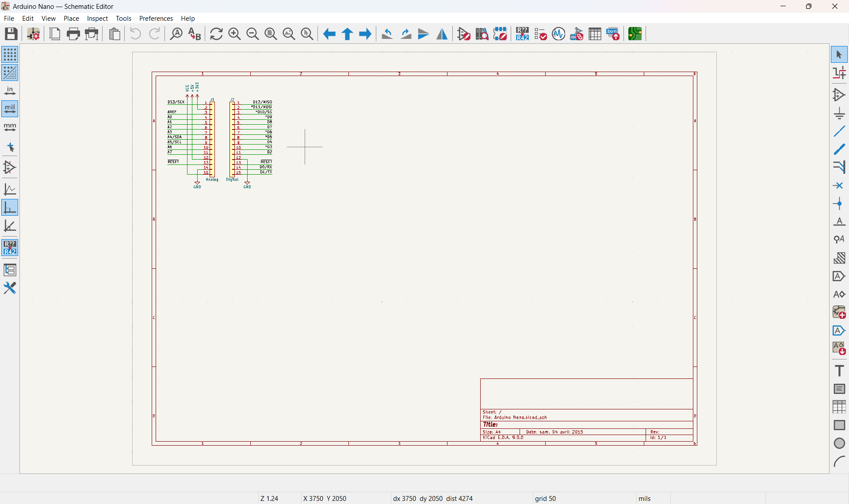The image size is (849, 504).
Task: Open the Symbol Library Browser icon
Action: pyautogui.click(x=482, y=34)
